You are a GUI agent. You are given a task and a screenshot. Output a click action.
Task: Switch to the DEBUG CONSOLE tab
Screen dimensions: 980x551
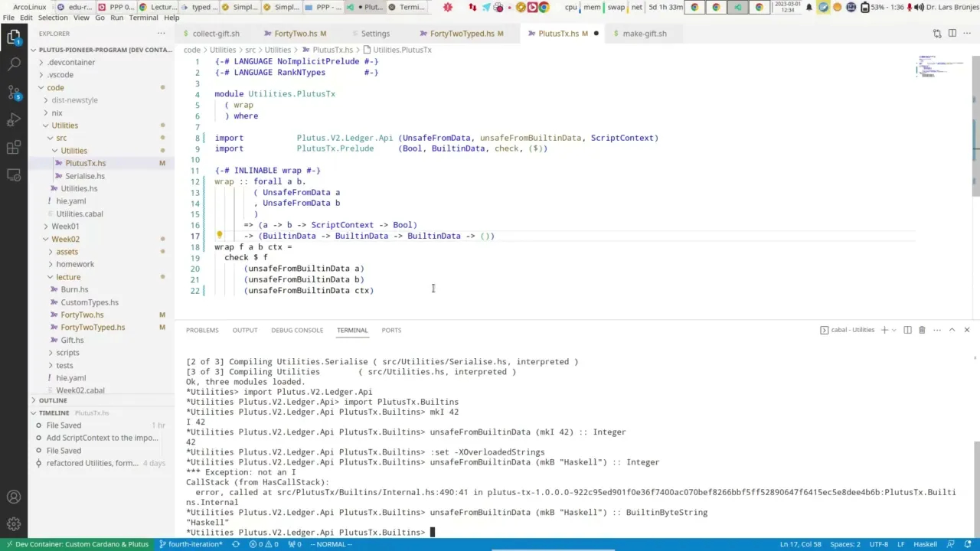pyautogui.click(x=297, y=330)
